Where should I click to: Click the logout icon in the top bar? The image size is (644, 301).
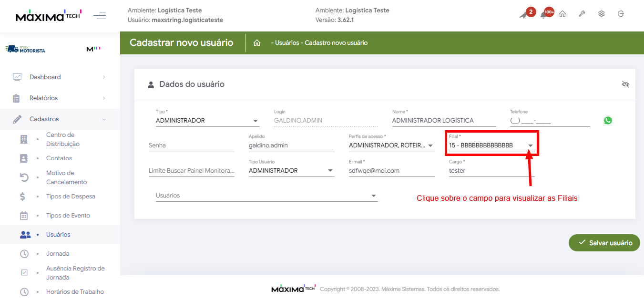click(x=621, y=14)
